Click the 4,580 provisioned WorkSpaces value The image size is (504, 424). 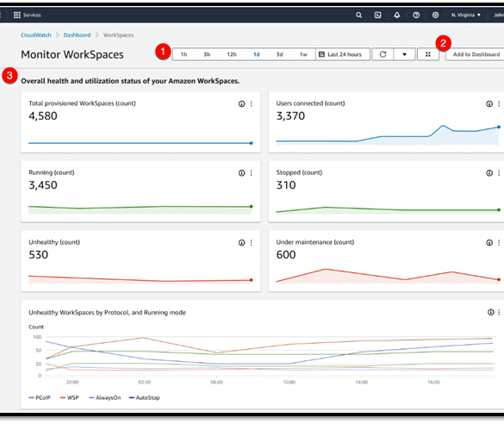[x=43, y=116]
